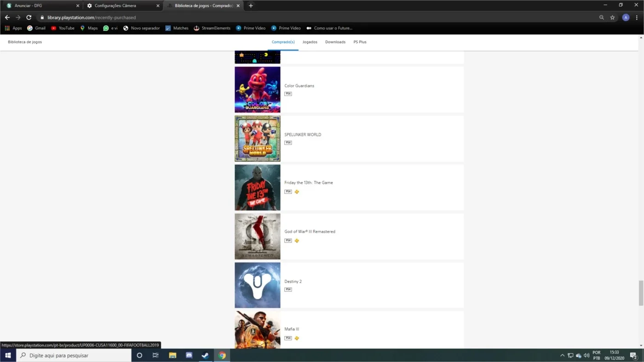Click the PS4 badge under SPELUNKER WORLD

288,143
